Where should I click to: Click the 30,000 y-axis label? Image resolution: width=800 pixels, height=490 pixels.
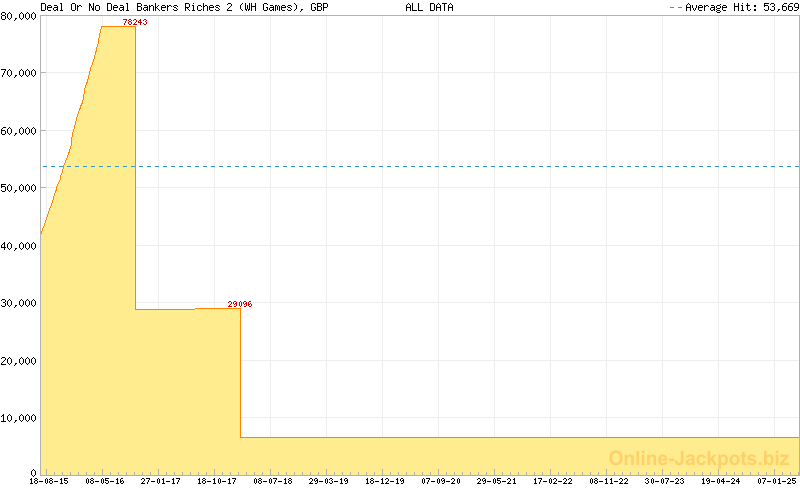19,303
